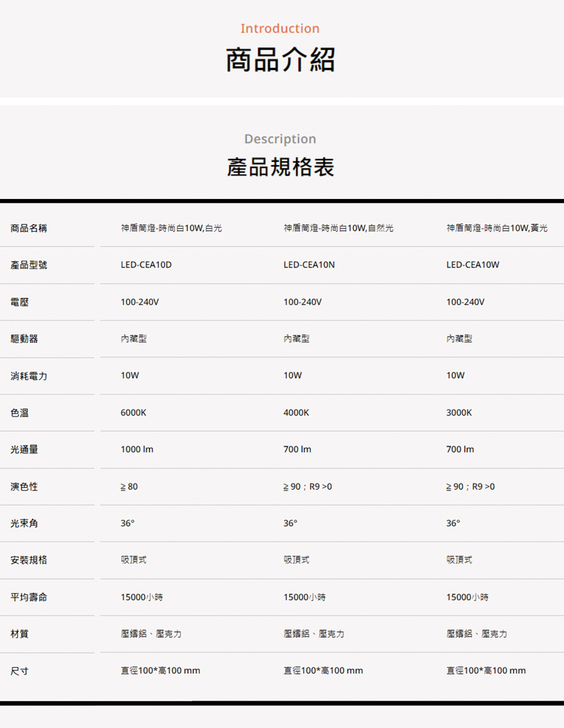Select the '光束角' row label
Image resolution: width=564 pixels, height=728 pixels.
[24, 524]
